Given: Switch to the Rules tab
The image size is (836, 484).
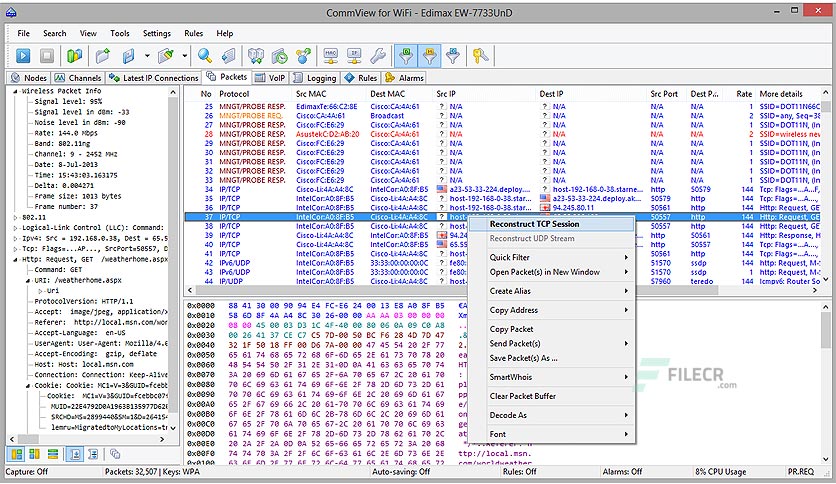Looking at the screenshot, I should pyautogui.click(x=361, y=78).
